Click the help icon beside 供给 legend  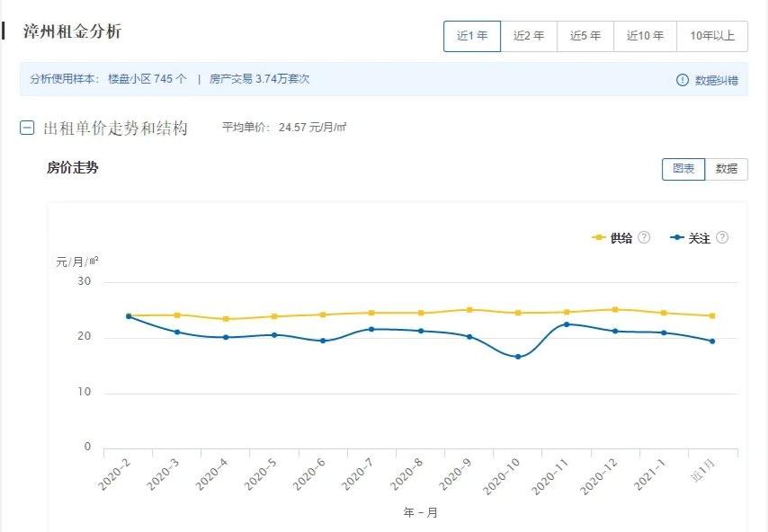tap(644, 236)
